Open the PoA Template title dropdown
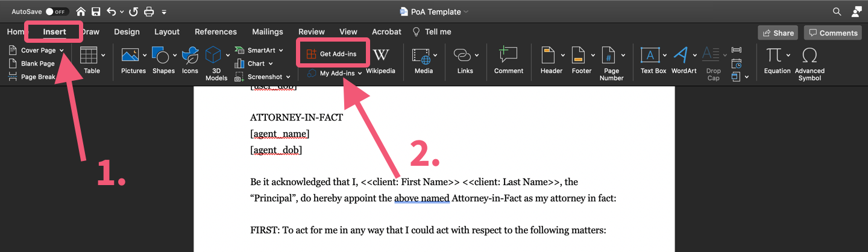The width and height of the screenshot is (868, 252). coord(466,12)
